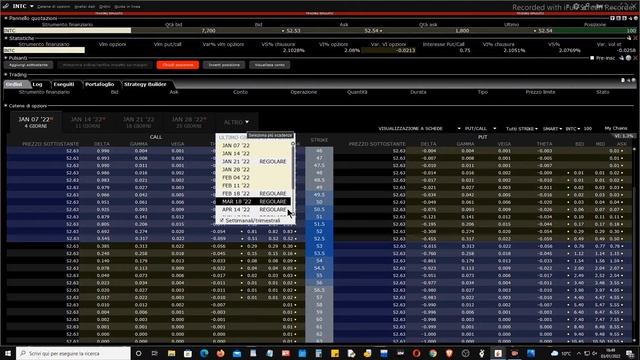Click the Trading panel configure wheel icon
Viewport: 640px width, 360px height.
coord(634,80)
